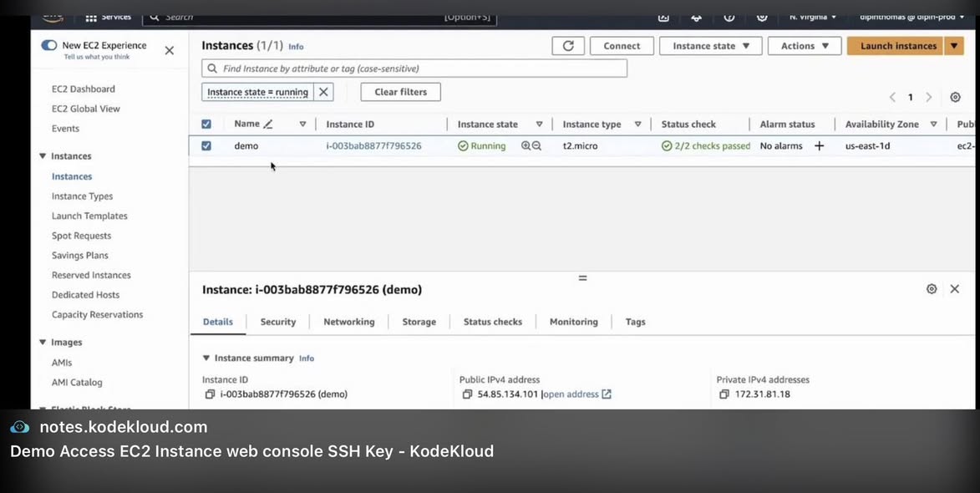980x493 pixels.
Task: Collapse the Instances section in the sidebar
Action: click(43, 156)
